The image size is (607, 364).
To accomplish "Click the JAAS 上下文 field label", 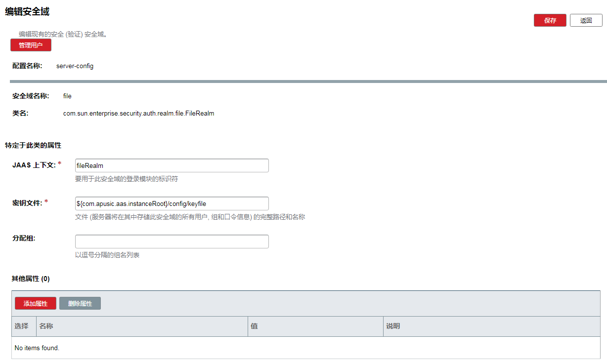I will coord(34,165).
